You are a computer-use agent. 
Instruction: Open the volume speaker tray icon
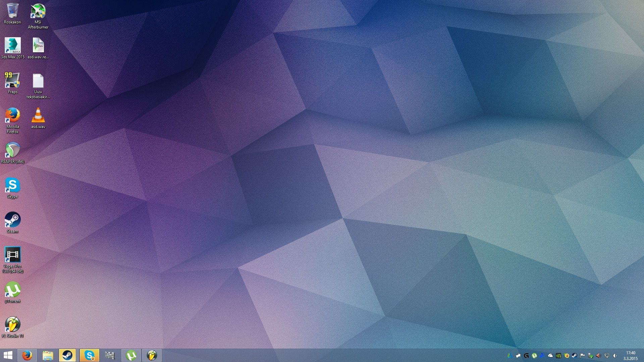click(x=615, y=356)
